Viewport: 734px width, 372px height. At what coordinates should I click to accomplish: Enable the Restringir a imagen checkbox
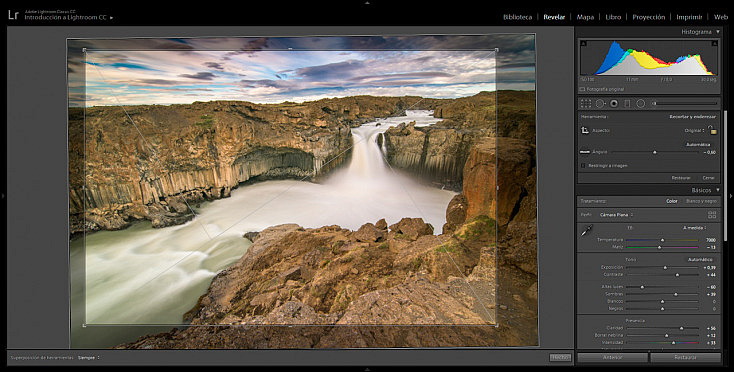583,166
